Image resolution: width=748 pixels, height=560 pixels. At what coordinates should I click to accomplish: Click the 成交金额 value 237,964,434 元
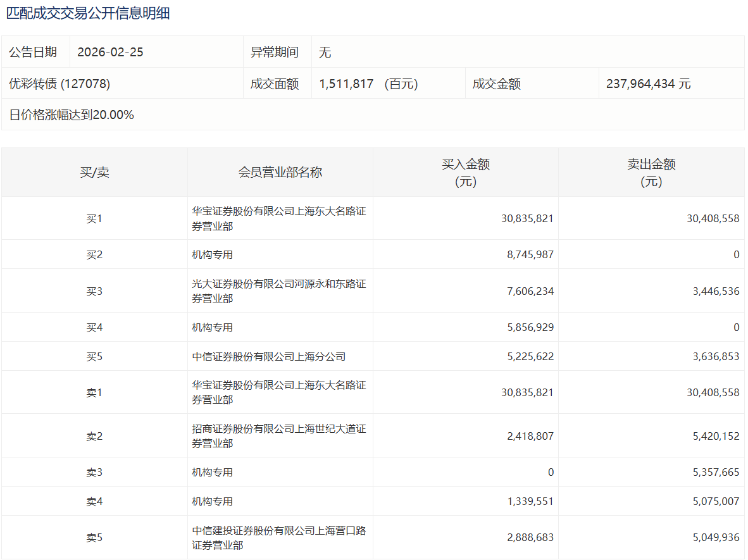pos(648,84)
